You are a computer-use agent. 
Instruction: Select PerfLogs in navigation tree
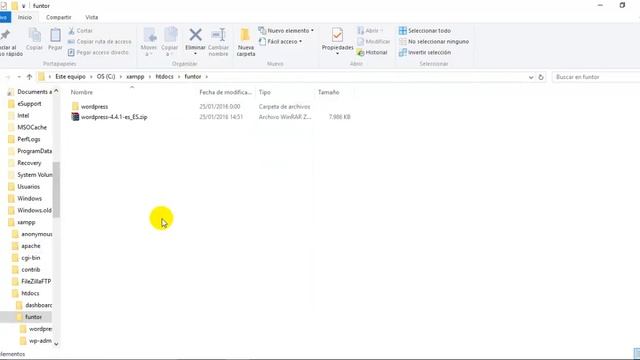point(29,139)
